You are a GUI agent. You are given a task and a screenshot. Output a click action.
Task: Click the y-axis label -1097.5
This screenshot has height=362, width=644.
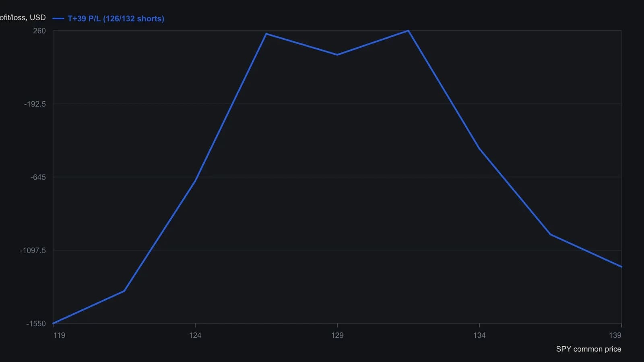click(x=33, y=251)
